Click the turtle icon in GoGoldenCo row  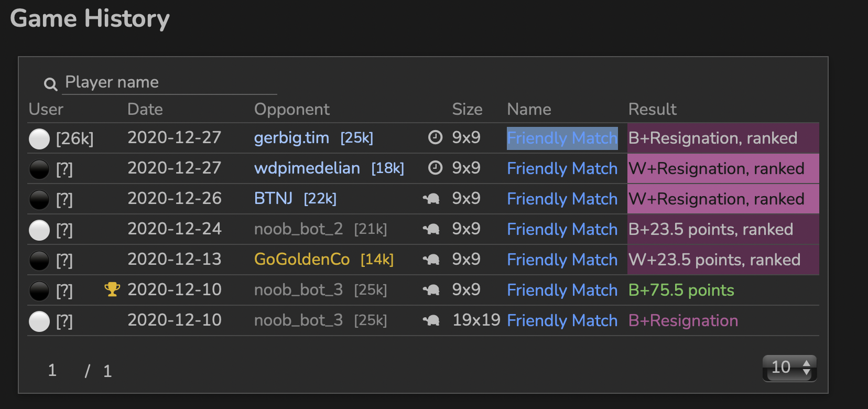pyautogui.click(x=431, y=260)
